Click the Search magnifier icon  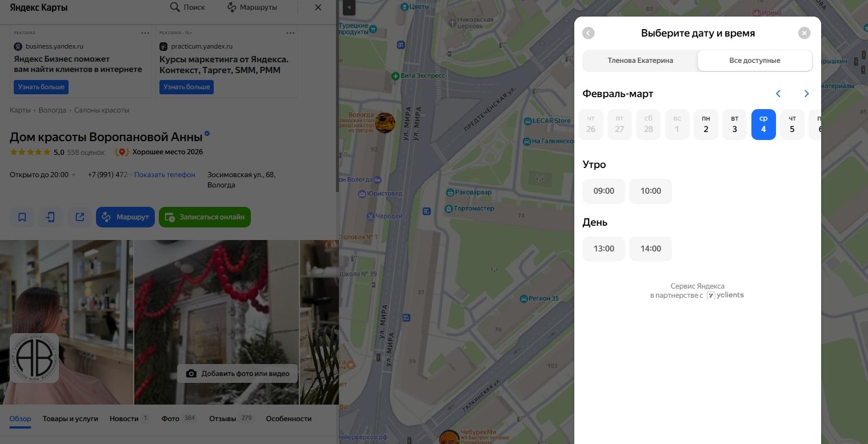pos(175,7)
